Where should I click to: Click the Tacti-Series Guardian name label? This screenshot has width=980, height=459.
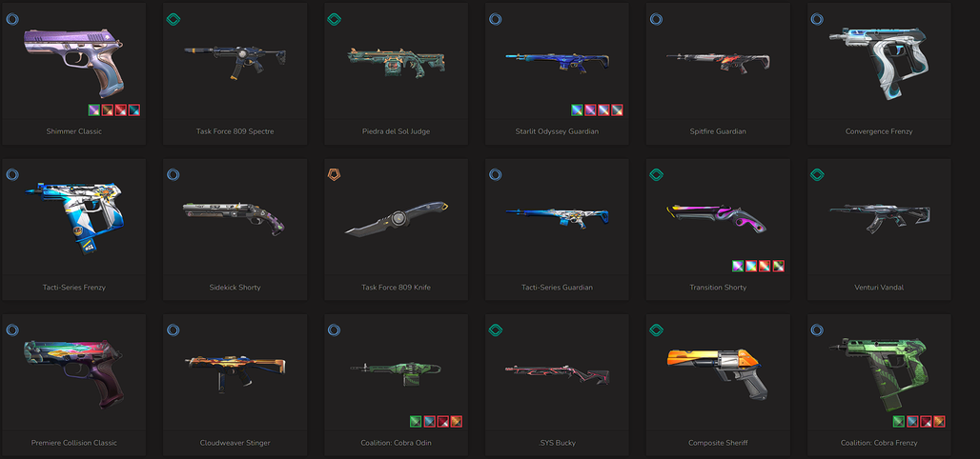[x=557, y=288]
